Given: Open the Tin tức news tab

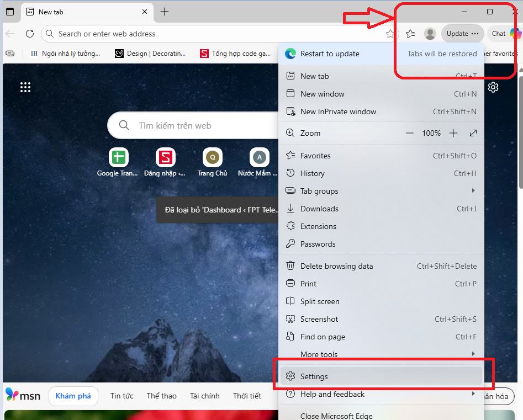Looking at the screenshot, I should [121, 396].
